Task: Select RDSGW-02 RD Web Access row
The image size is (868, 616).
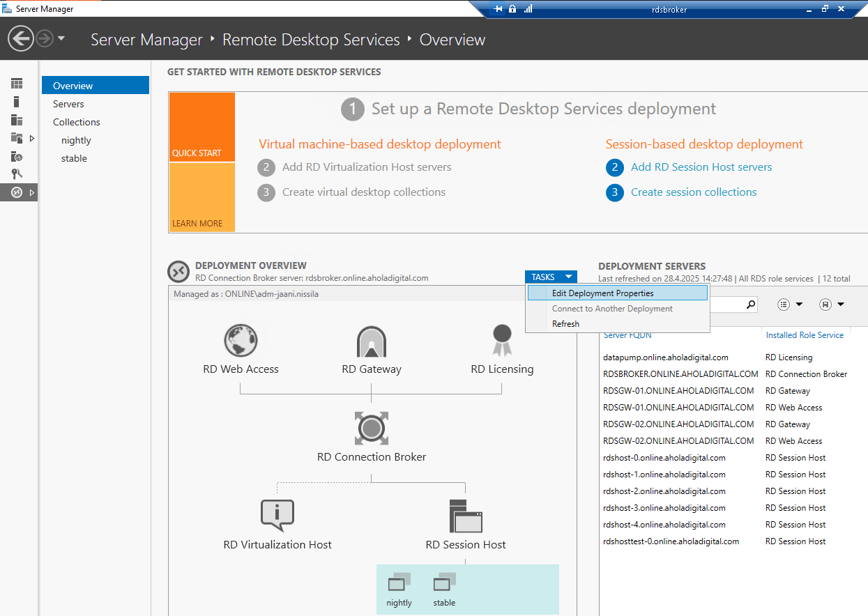Action: pos(733,441)
